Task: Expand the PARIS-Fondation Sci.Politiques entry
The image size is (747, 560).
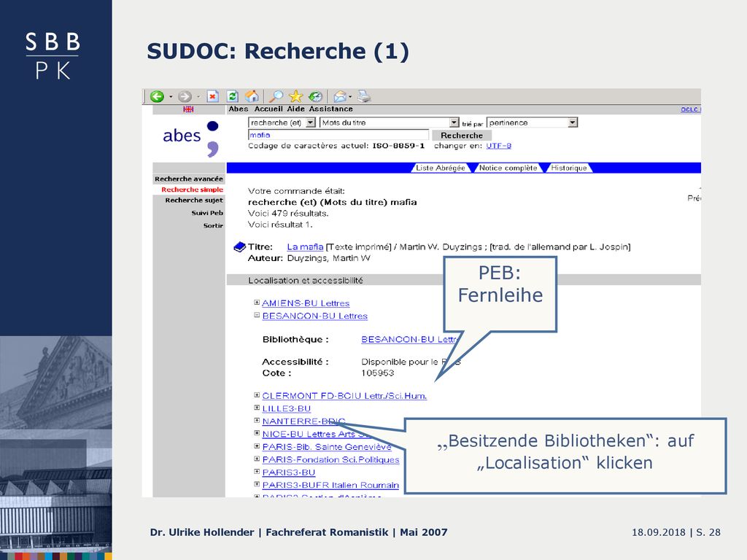Action: (257, 459)
